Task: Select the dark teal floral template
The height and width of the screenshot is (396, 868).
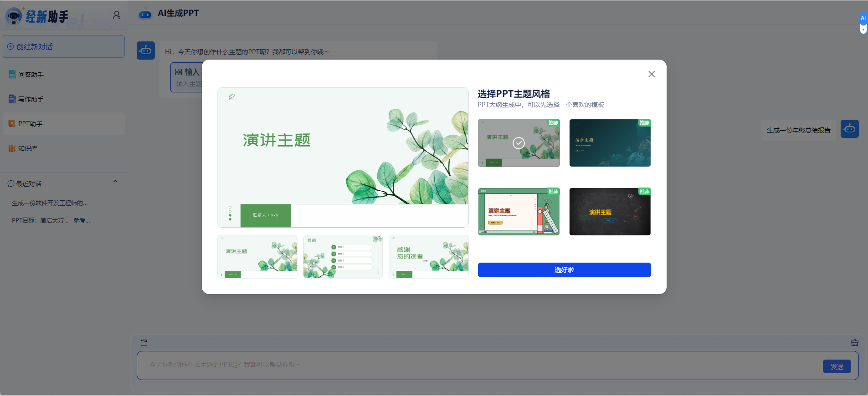Action: click(610, 143)
